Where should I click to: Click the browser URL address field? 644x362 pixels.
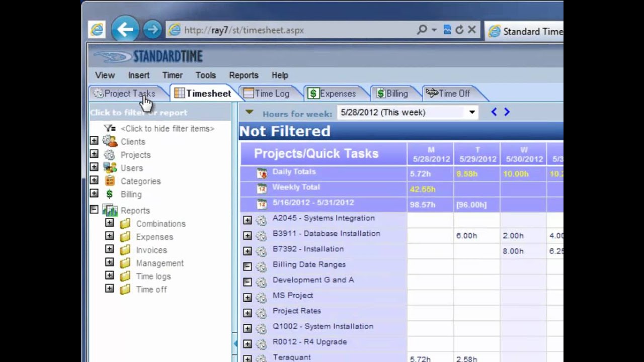pyautogui.click(x=292, y=30)
